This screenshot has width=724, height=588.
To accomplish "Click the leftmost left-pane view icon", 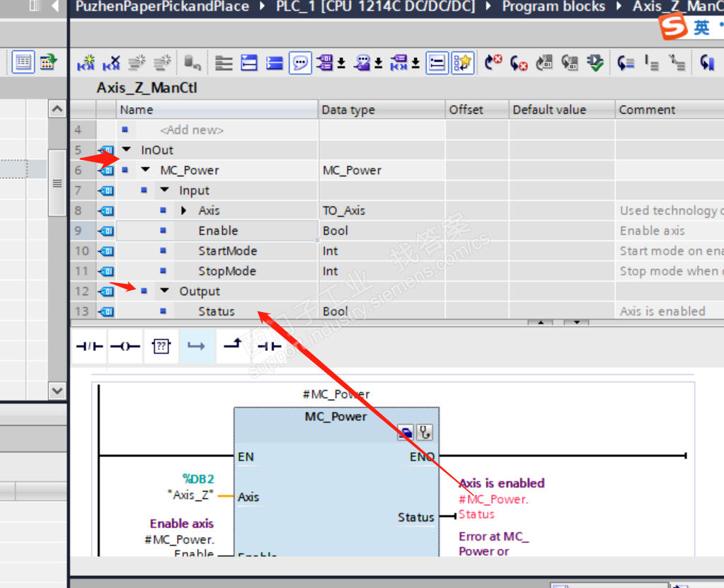I will click(23, 62).
